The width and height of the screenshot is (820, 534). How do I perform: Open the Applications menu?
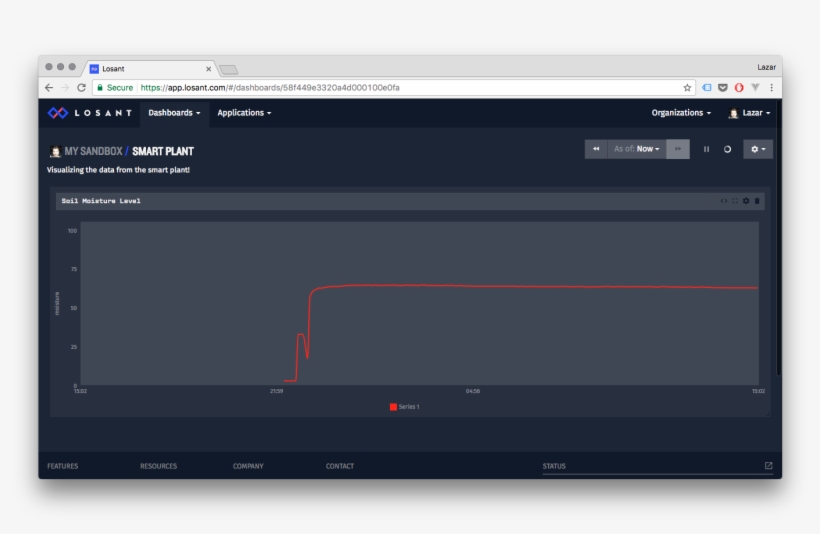click(244, 113)
